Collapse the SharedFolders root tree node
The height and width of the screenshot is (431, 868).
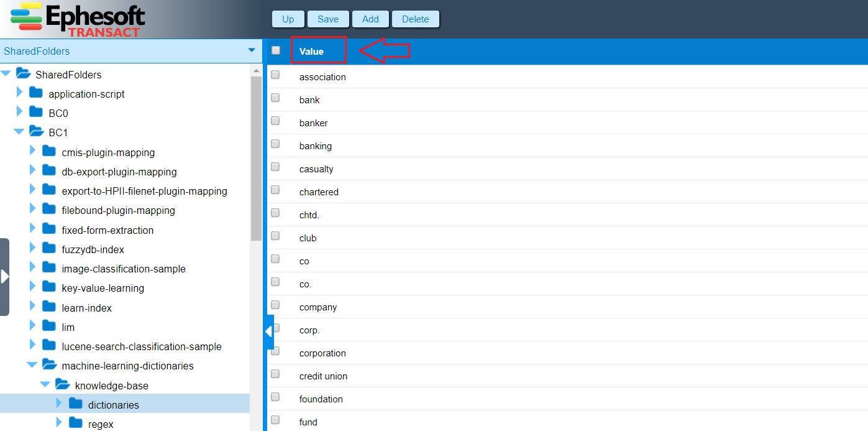point(6,74)
